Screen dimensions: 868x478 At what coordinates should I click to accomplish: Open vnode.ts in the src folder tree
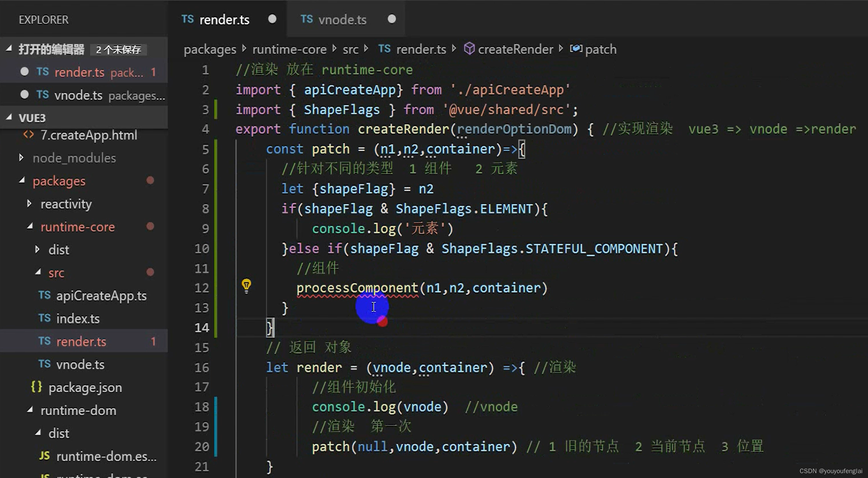84,364
